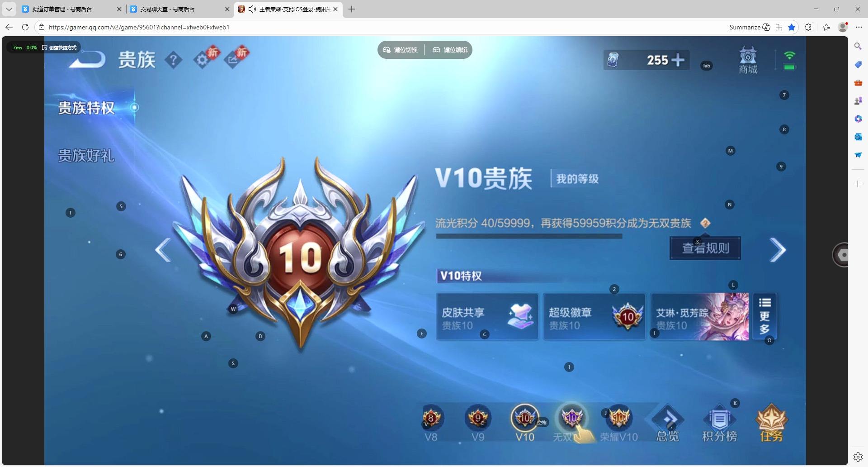The image size is (868, 467).
Task: Open the 超级徽章 privilege card
Action: pos(594,316)
